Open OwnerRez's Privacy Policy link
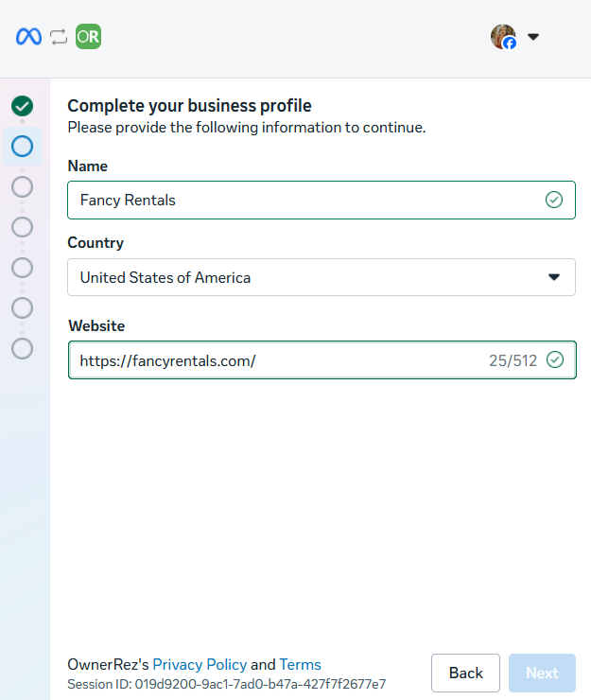591x700 pixels. [x=200, y=665]
